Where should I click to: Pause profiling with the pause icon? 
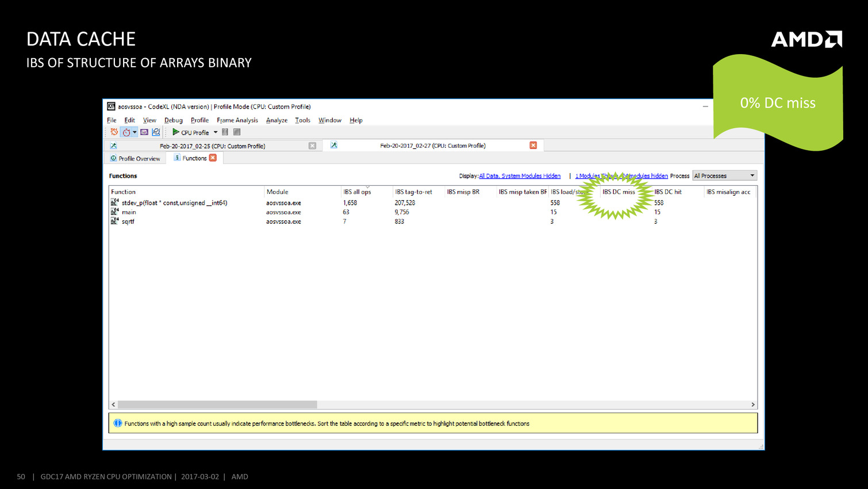[x=225, y=132]
